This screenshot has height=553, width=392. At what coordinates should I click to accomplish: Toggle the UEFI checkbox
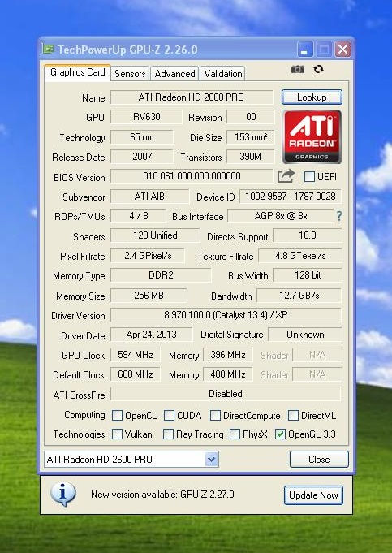309,176
